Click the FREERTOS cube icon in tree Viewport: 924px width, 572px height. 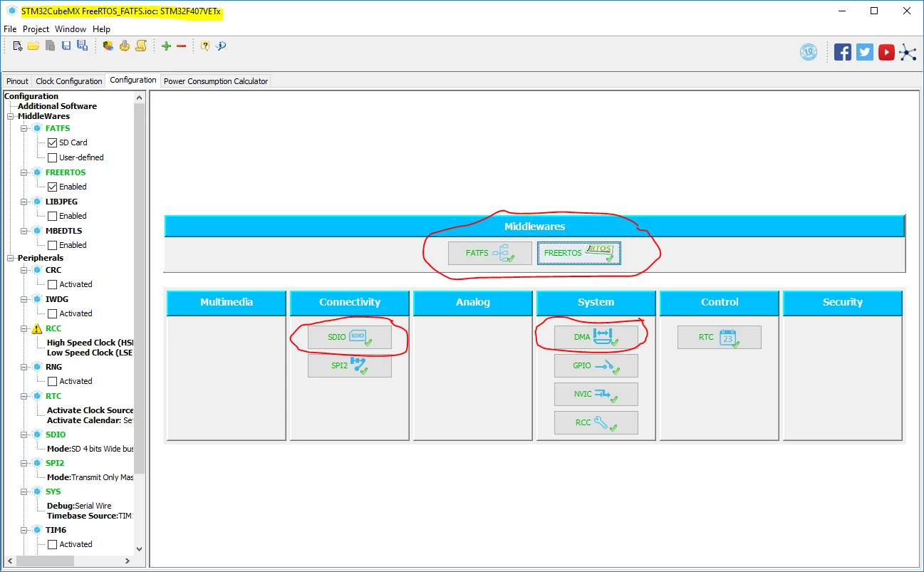(37, 172)
